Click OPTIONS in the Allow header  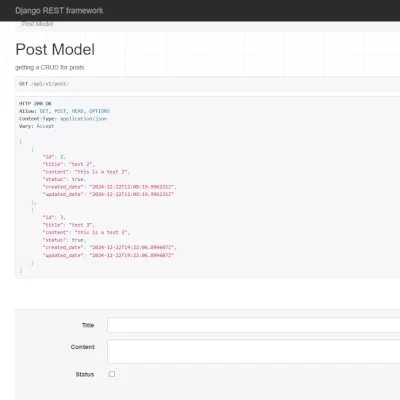click(x=99, y=111)
